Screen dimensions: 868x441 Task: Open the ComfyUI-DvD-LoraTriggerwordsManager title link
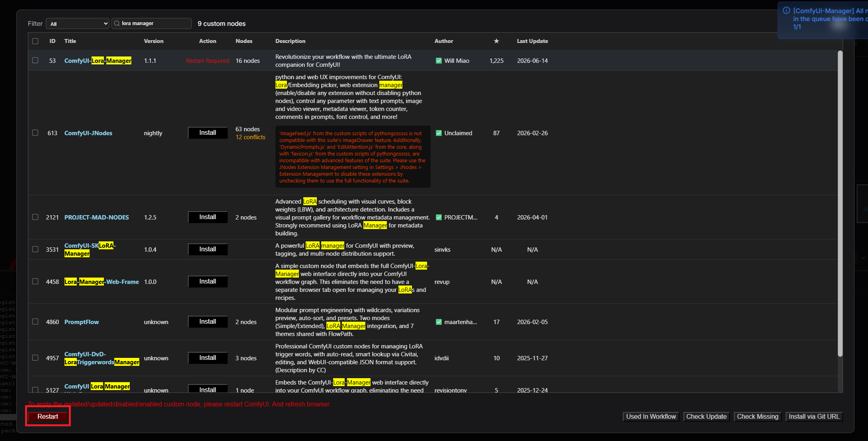[102, 358]
